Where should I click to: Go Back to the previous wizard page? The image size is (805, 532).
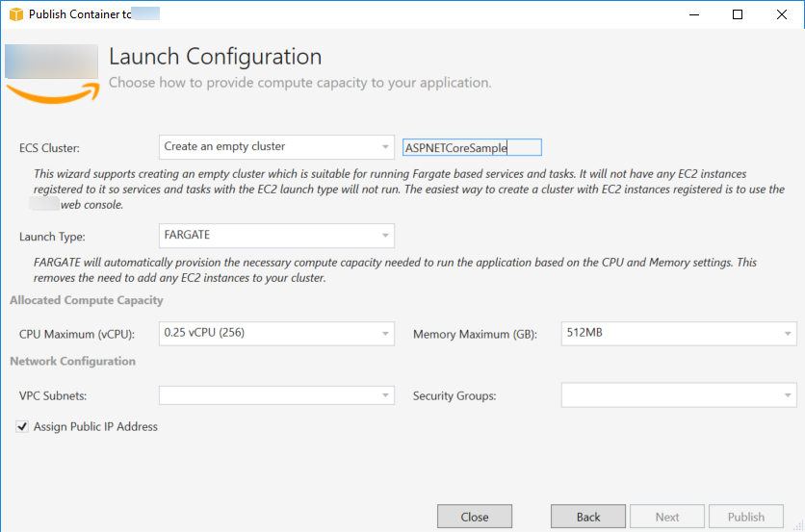[588, 517]
